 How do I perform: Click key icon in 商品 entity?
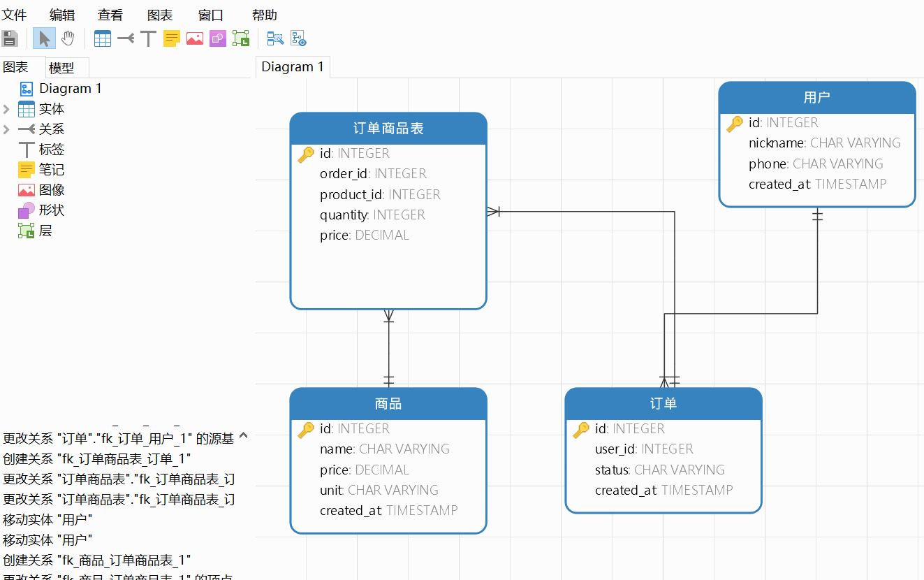tap(306, 430)
